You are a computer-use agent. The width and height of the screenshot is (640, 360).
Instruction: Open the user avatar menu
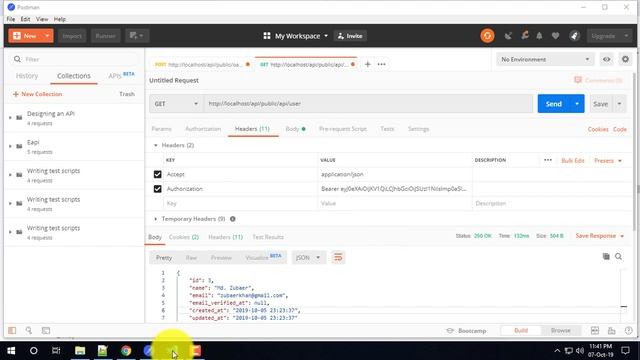tap(574, 36)
